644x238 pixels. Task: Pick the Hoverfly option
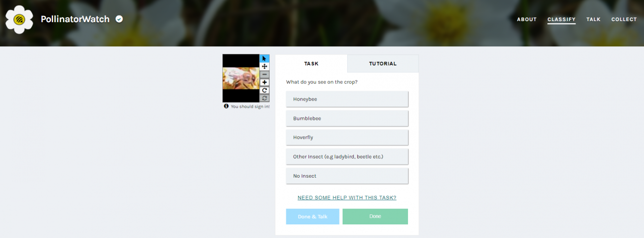pyautogui.click(x=347, y=137)
